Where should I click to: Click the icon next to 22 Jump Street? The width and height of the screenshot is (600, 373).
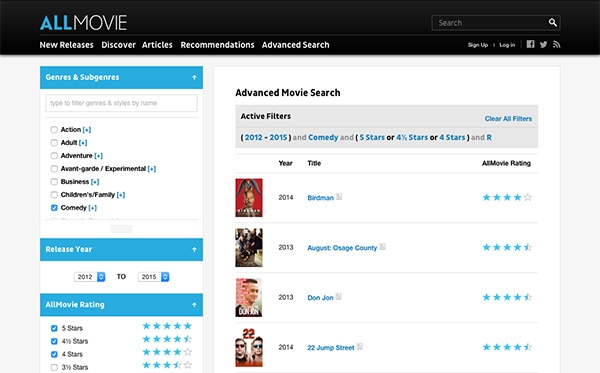pos(359,347)
